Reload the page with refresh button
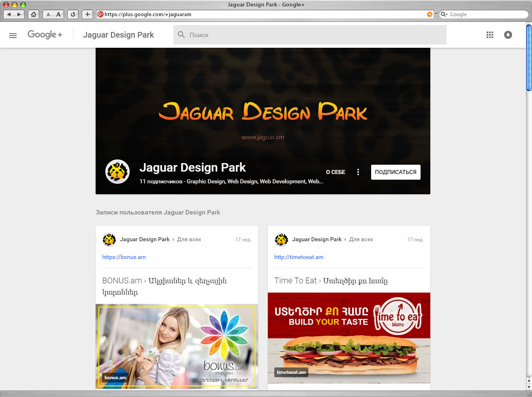532x397 pixels. coord(73,14)
